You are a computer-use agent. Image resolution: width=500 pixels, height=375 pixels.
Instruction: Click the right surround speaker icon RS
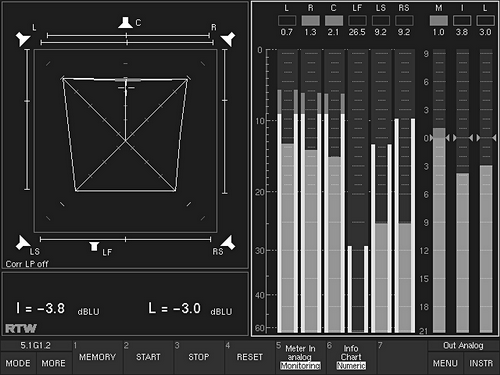point(228,243)
